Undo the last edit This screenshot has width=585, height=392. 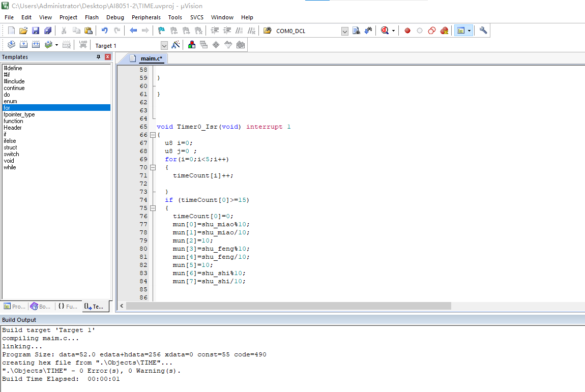104,31
